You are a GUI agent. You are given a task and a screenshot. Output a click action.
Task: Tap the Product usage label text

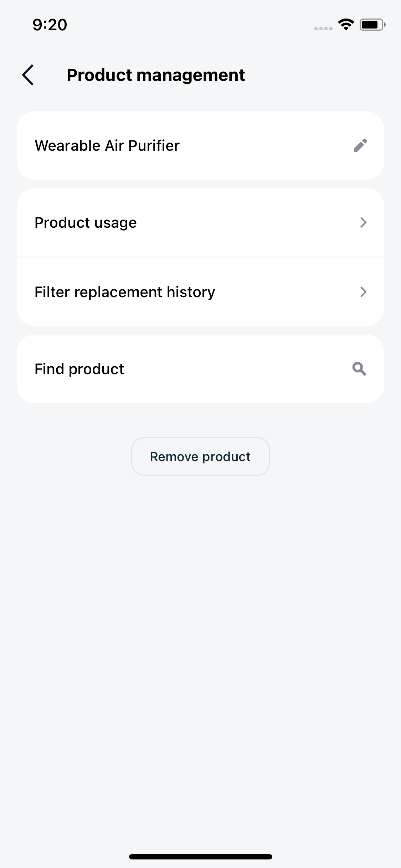tap(86, 223)
